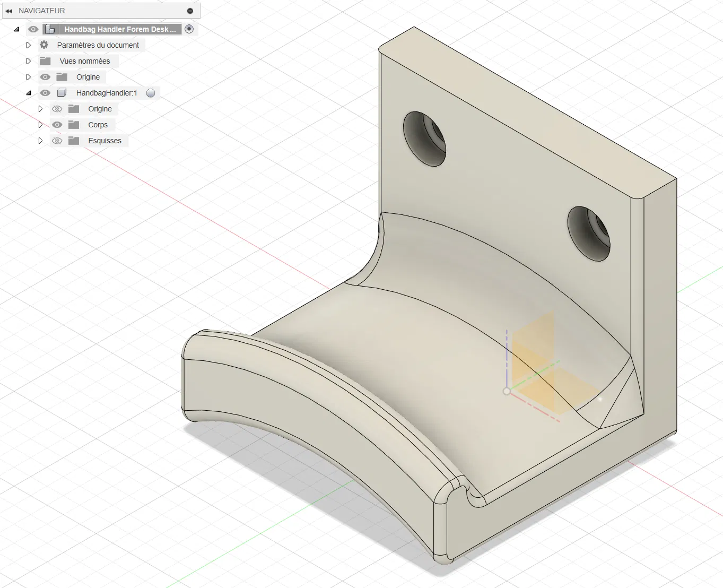
Task: Click the folder icon beside Corps
Action: [x=74, y=125]
